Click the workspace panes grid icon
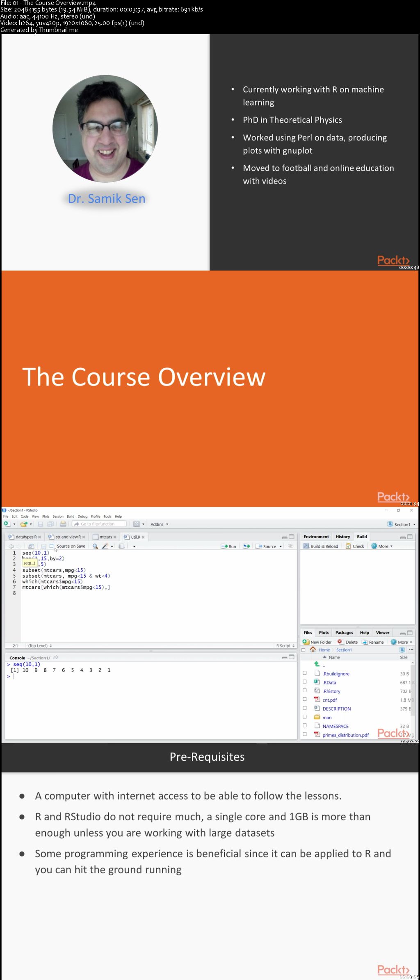 coord(137,524)
